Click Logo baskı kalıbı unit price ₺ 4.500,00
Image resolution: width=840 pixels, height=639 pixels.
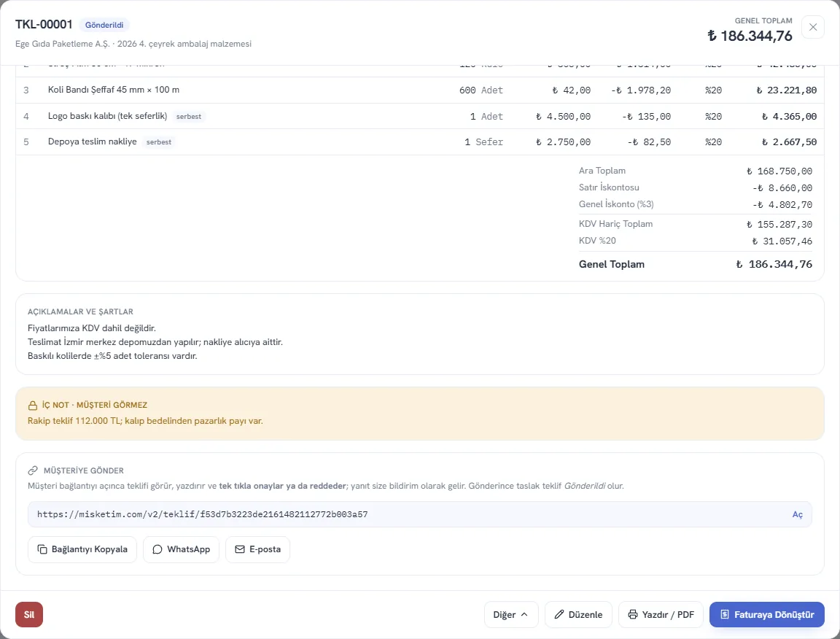563,116
